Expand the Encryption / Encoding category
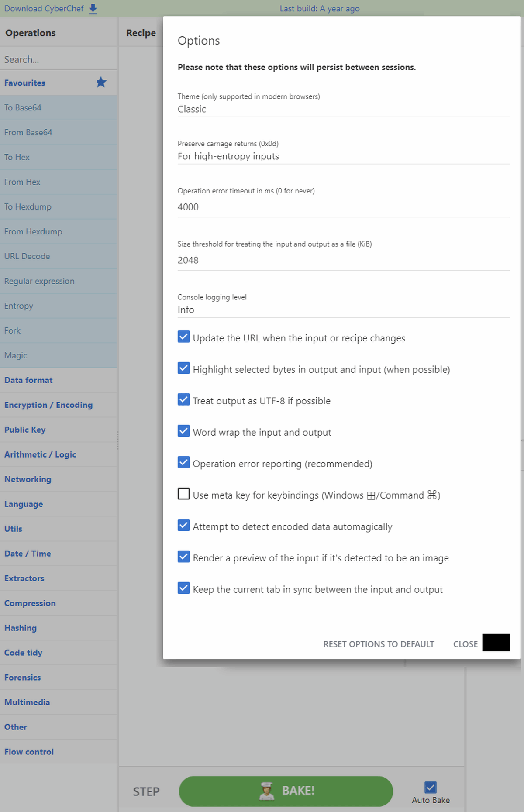 click(x=48, y=405)
